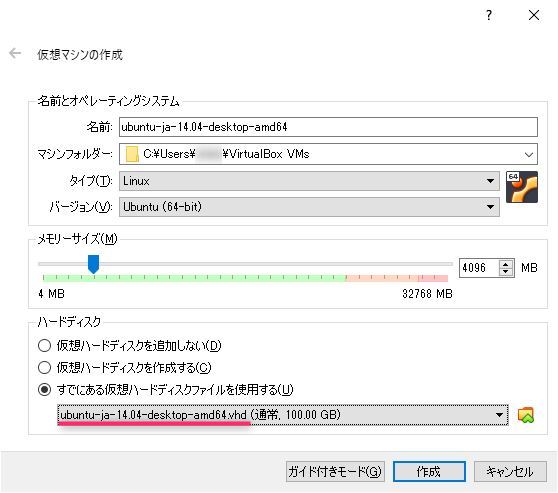Click the マシンフォルダー label
The width and height of the screenshot is (558, 493).
pos(75,154)
